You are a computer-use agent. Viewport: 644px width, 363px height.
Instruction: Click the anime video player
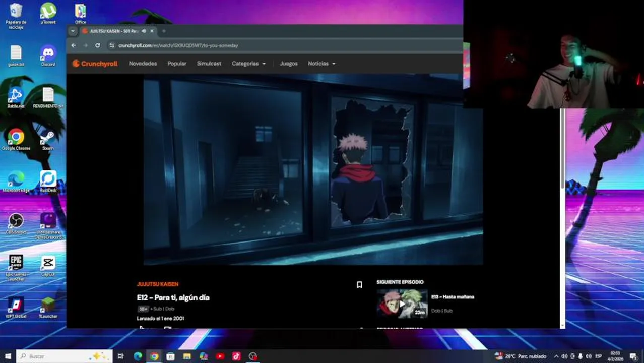(x=313, y=169)
